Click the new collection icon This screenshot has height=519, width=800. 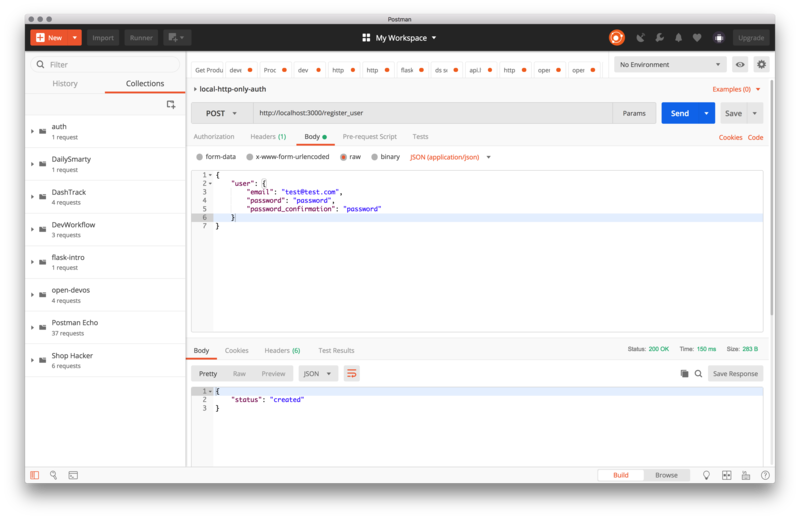pyautogui.click(x=171, y=105)
